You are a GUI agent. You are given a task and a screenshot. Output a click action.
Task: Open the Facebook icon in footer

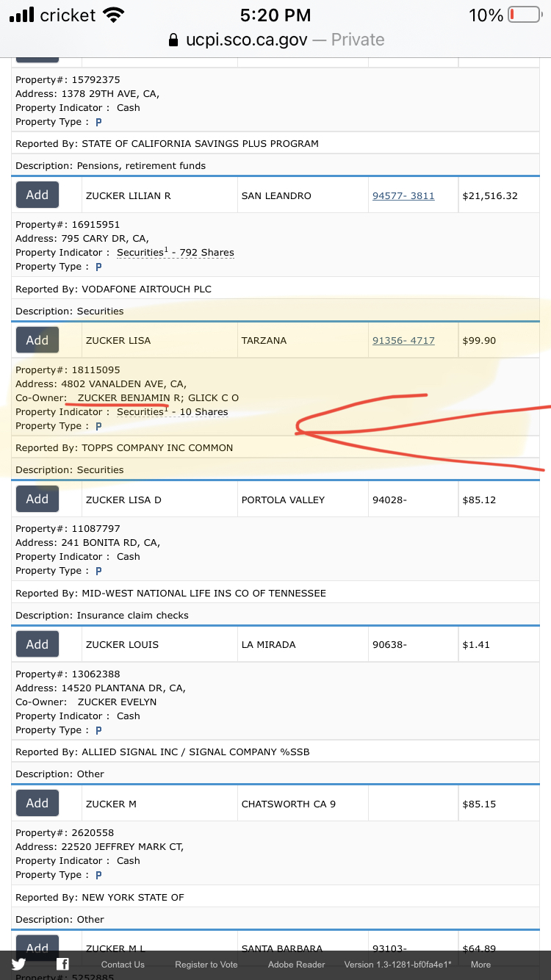pos(63,965)
